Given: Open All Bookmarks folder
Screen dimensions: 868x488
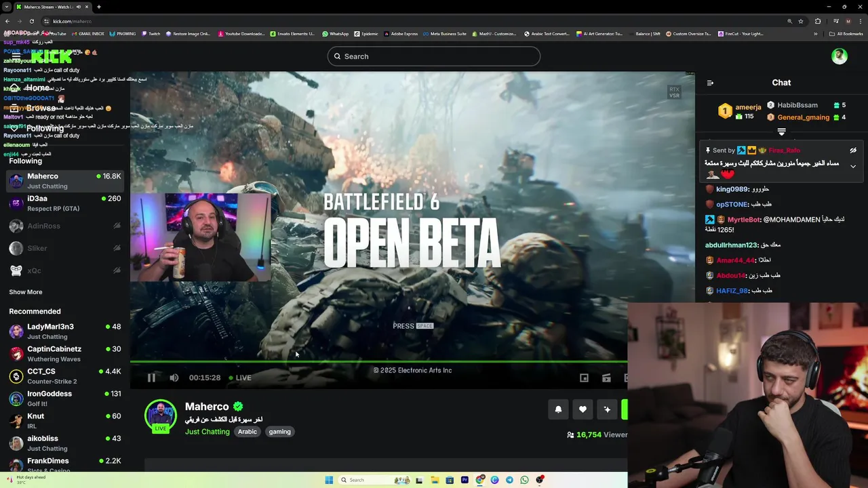Looking at the screenshot, I should pyautogui.click(x=846, y=34).
